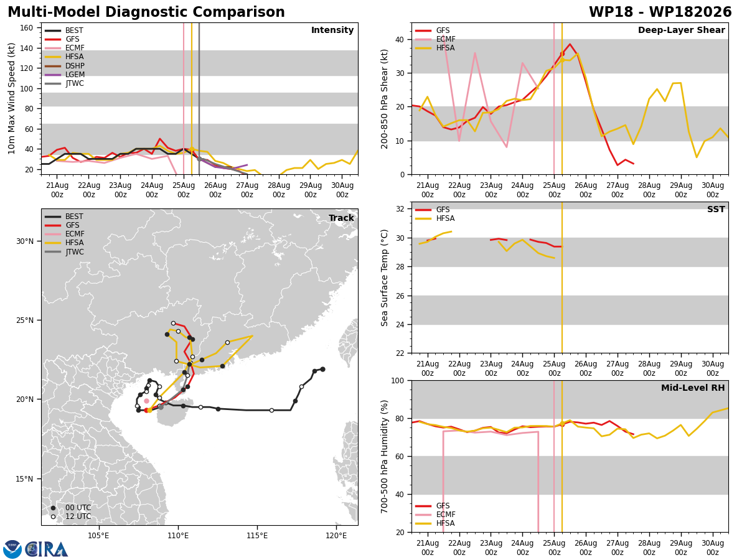Click ECMF legend entry in shear plot

tap(435, 39)
